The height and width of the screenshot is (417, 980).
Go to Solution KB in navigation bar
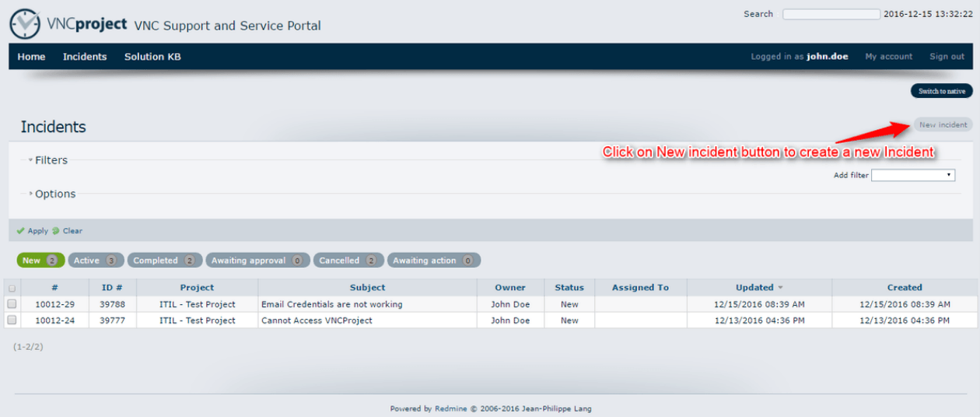tap(152, 57)
